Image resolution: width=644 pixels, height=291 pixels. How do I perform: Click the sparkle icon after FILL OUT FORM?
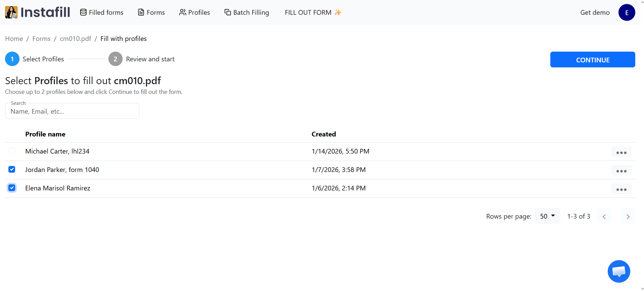[338, 12]
